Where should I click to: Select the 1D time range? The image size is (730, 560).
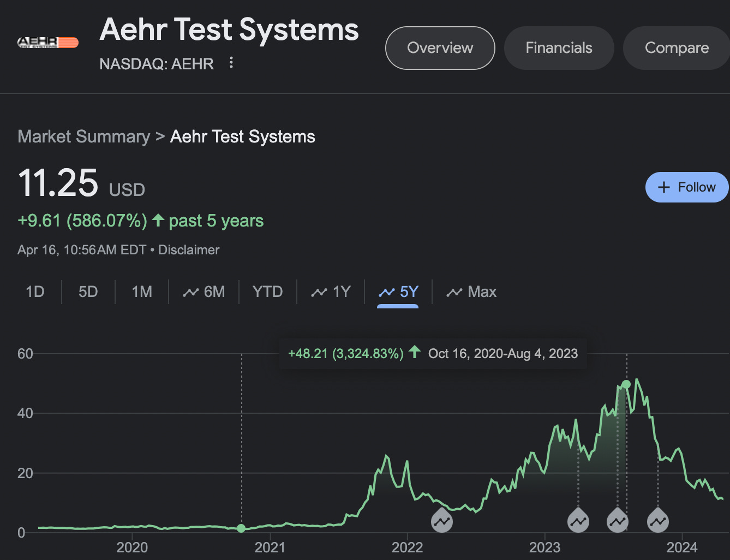pyautogui.click(x=35, y=291)
